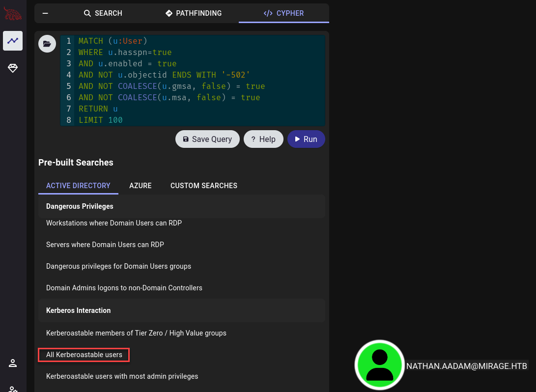Select the Explore graph icon in the sidebar
The height and width of the screenshot is (392, 536).
tap(13, 41)
